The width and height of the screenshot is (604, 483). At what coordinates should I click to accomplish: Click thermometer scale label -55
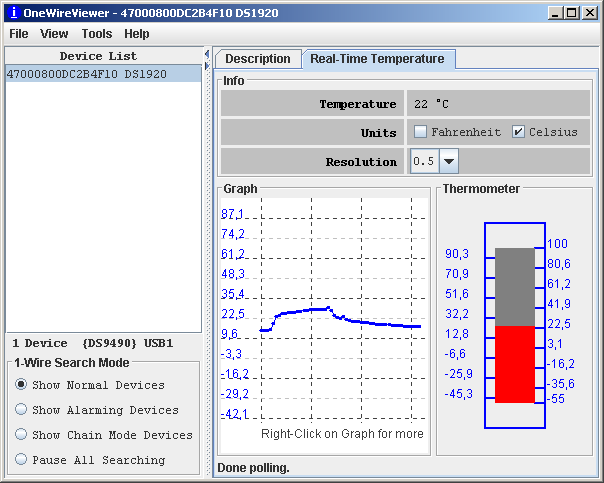tap(556, 399)
